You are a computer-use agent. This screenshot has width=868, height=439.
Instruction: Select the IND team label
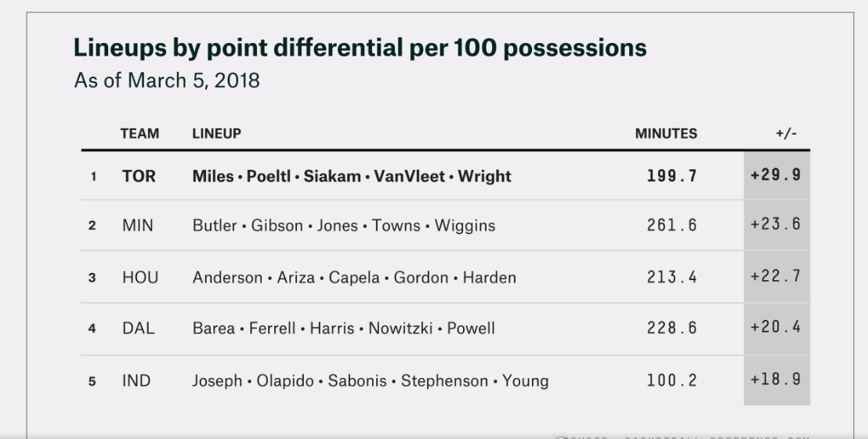(136, 381)
